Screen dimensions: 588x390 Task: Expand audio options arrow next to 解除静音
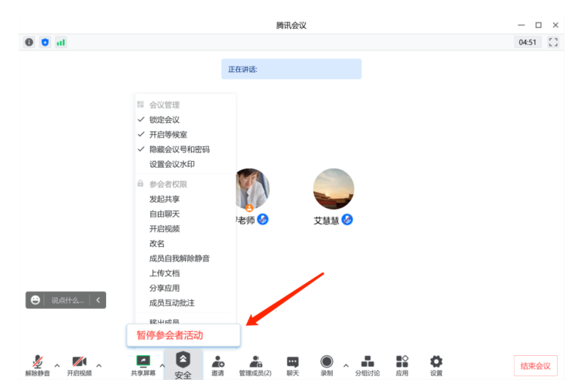click(x=57, y=365)
